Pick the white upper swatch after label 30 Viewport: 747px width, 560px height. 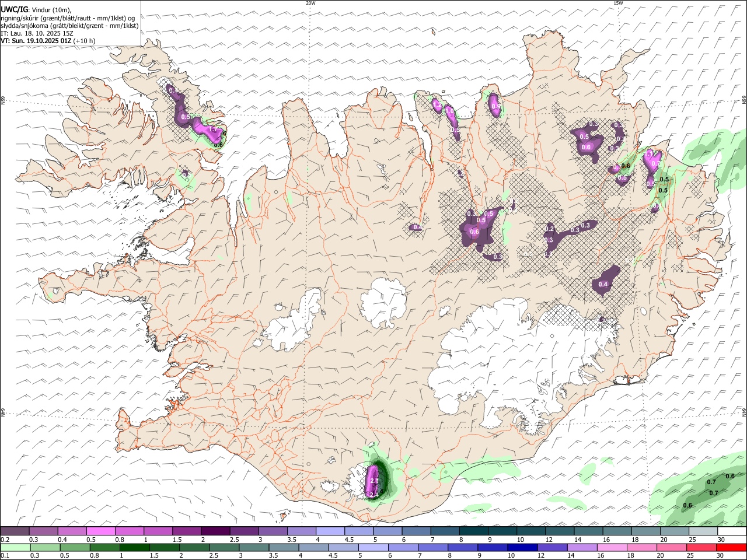[732, 531]
